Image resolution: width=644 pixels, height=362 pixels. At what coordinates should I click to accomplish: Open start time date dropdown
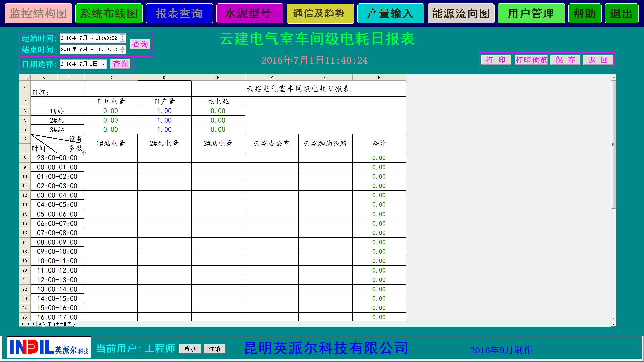coord(92,38)
